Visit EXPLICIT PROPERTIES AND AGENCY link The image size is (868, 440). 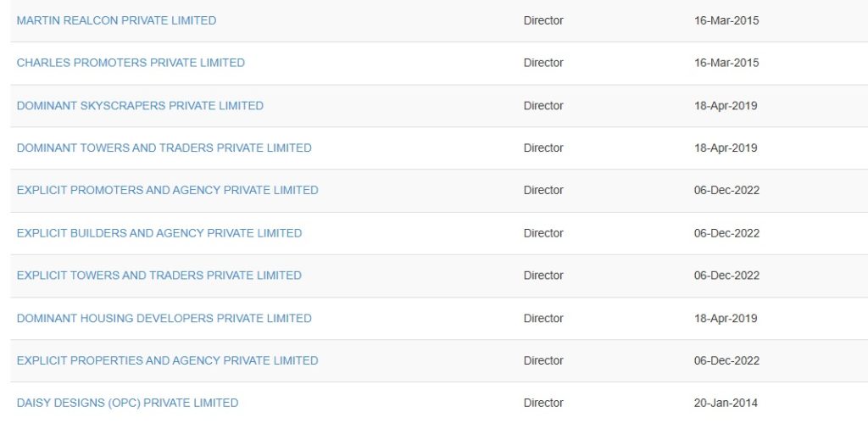click(x=167, y=361)
